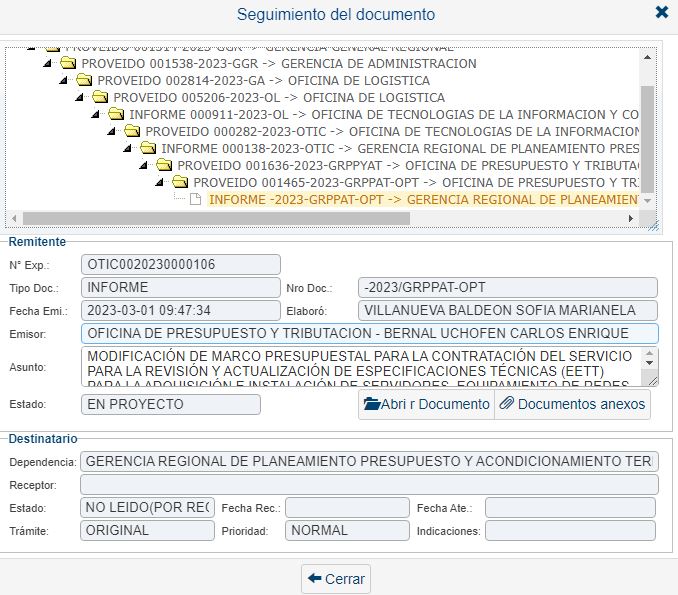Open document with Abrir Documento button

click(426, 404)
